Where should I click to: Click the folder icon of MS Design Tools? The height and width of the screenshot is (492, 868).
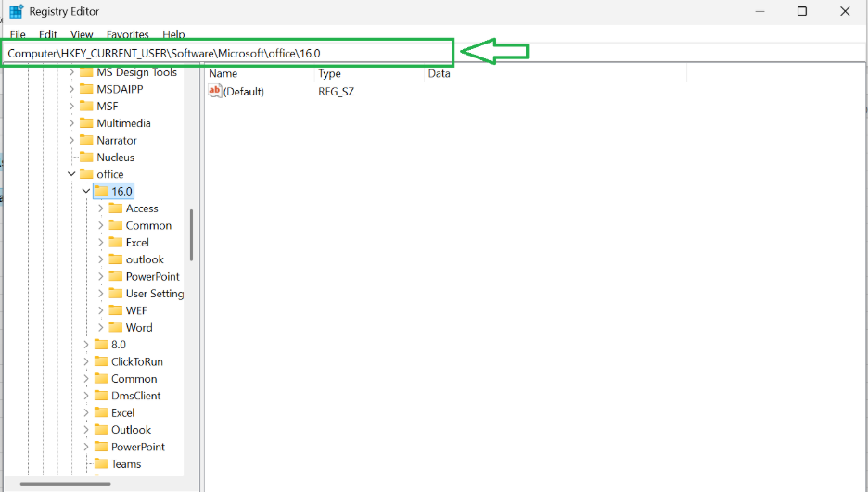coord(86,72)
